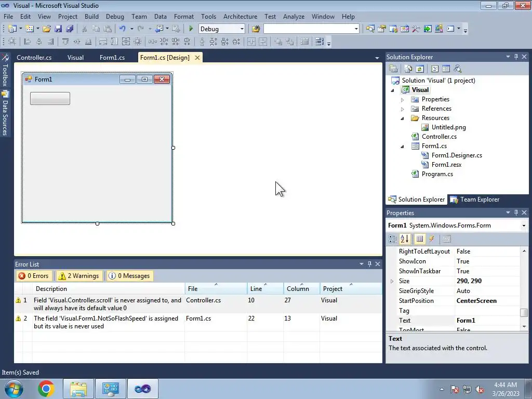Toggle Properties page view button
532x399 pixels.
[420, 239]
